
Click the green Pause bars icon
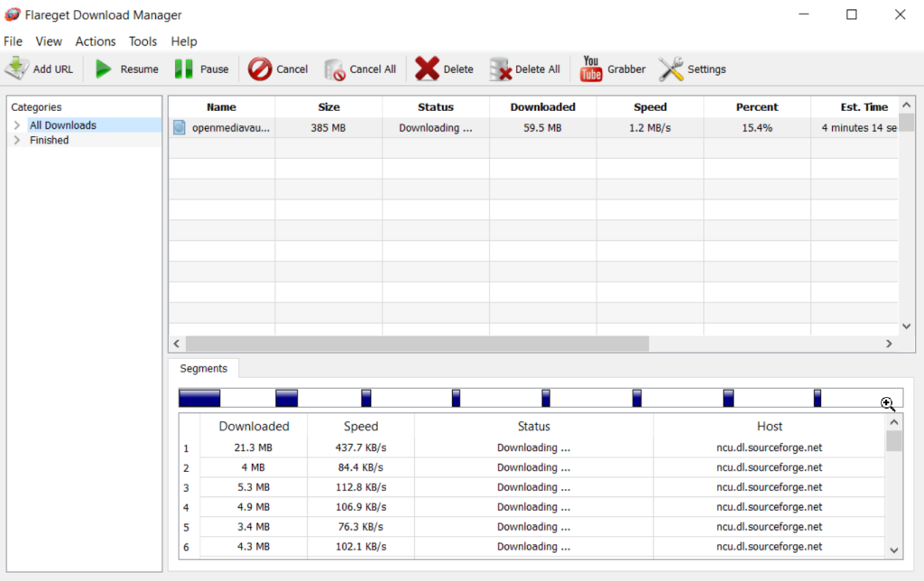[x=183, y=69]
